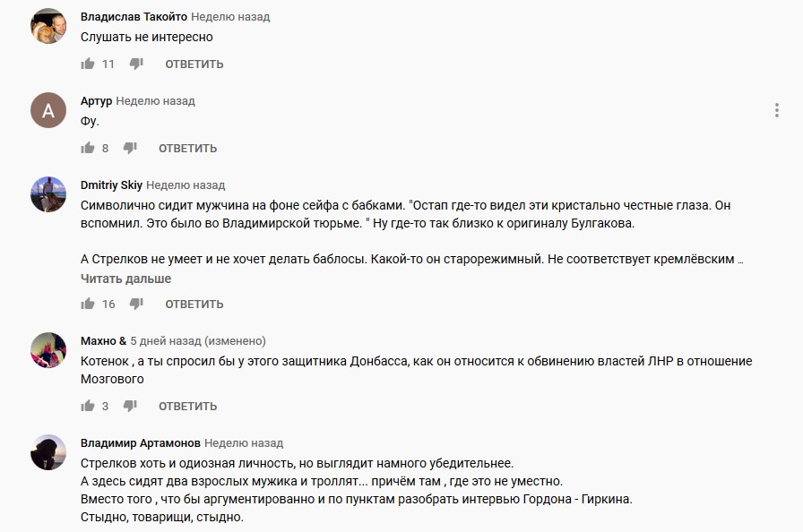Like Махно &'s comment
This screenshot has height=532, width=803.
coord(88,406)
